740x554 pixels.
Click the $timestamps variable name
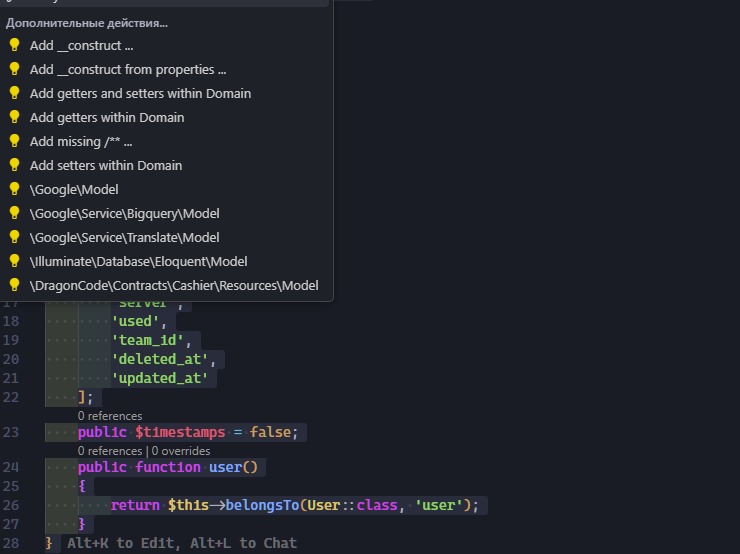coord(182,432)
